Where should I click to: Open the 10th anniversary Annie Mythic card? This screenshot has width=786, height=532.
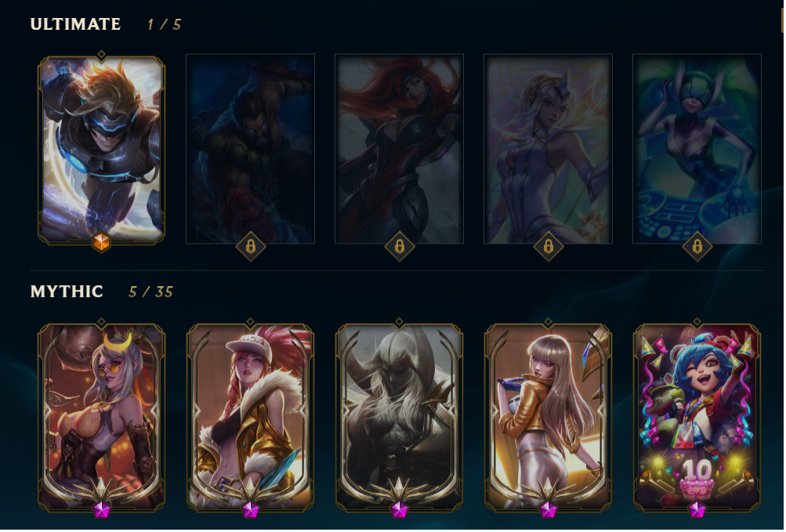[697, 418]
